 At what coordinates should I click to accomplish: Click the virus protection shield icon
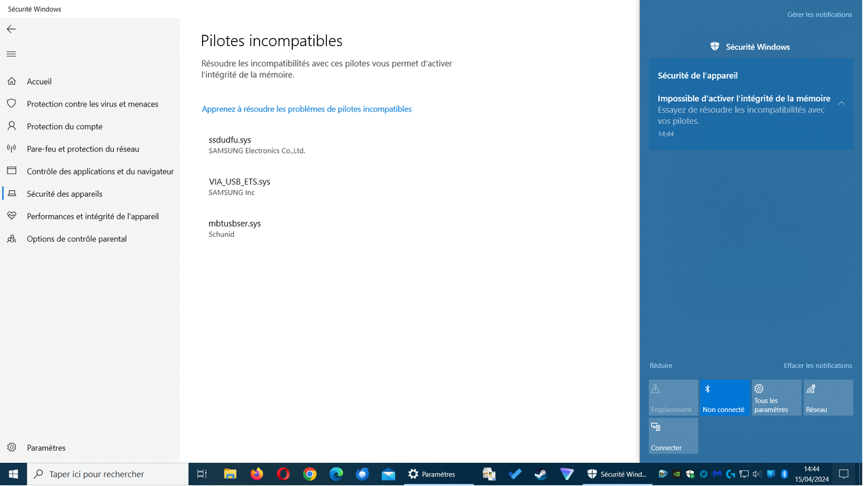pyautogui.click(x=12, y=104)
